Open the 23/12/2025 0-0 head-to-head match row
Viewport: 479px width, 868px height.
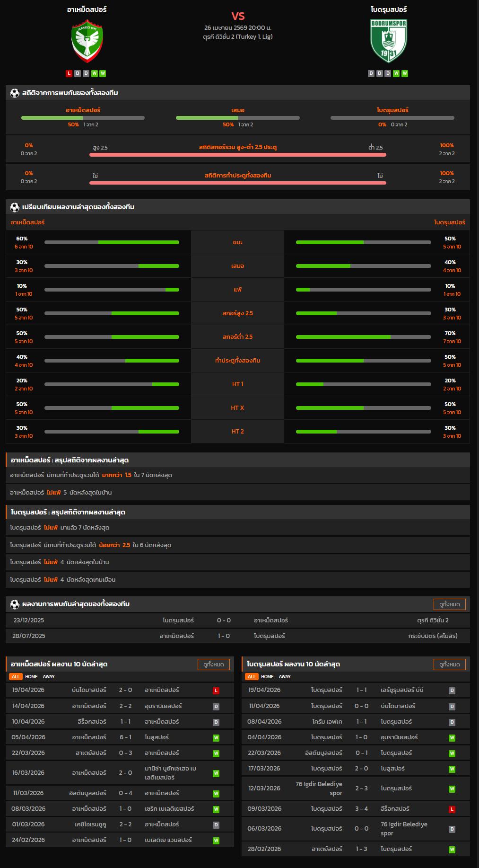pyautogui.click(x=237, y=620)
